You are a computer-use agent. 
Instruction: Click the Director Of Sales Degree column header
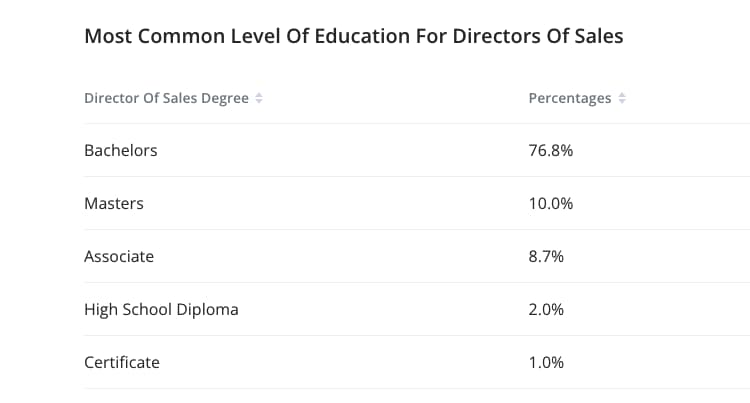click(x=166, y=98)
